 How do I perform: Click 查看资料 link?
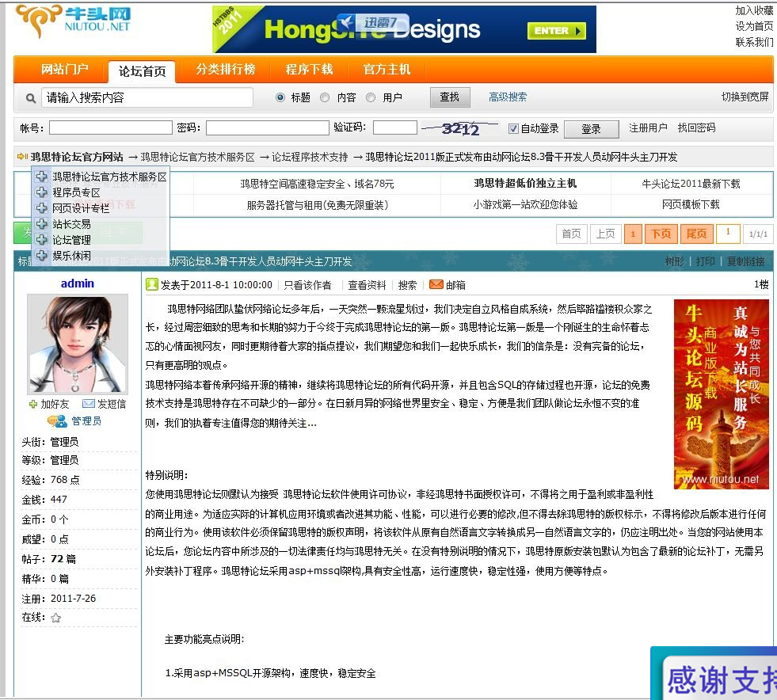(x=367, y=285)
